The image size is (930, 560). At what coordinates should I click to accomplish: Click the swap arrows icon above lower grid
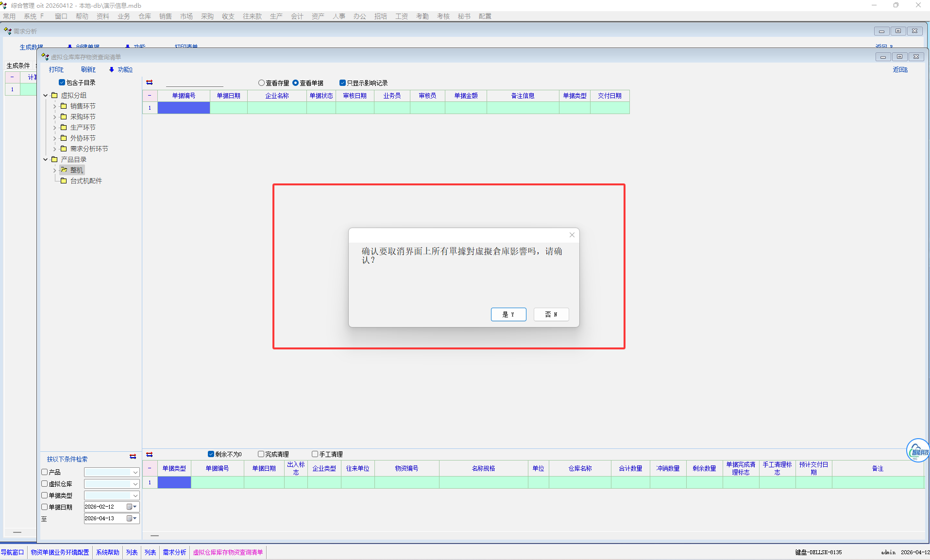tap(150, 454)
